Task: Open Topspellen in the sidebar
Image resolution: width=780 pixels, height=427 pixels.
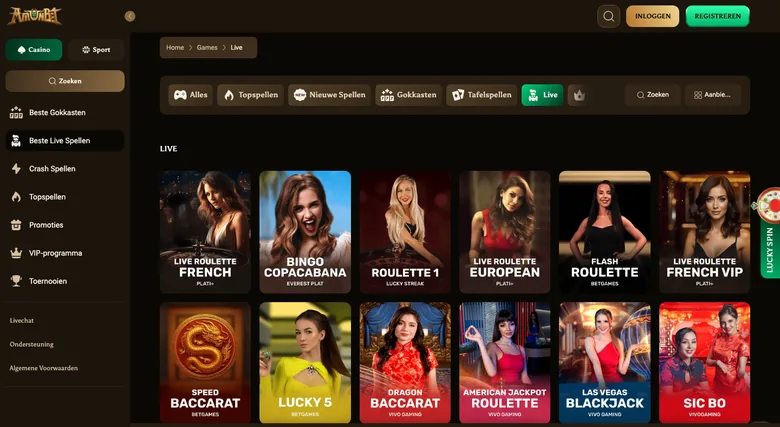Action: 65,197
